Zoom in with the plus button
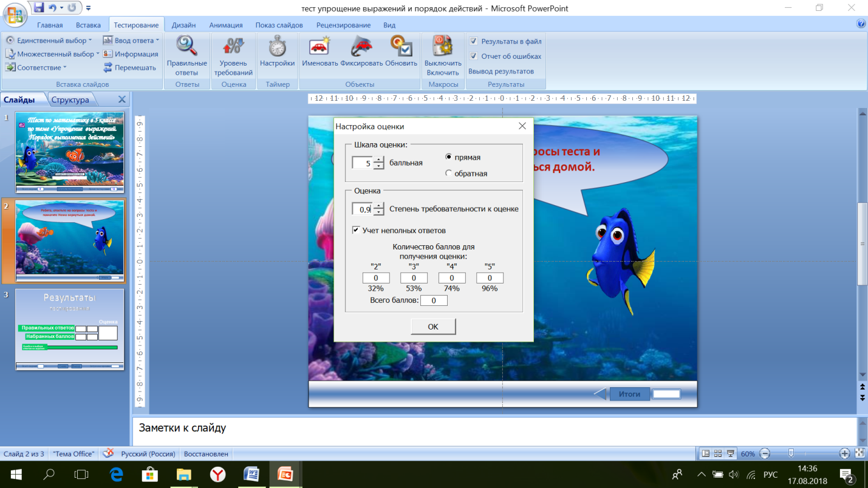 [844, 453]
